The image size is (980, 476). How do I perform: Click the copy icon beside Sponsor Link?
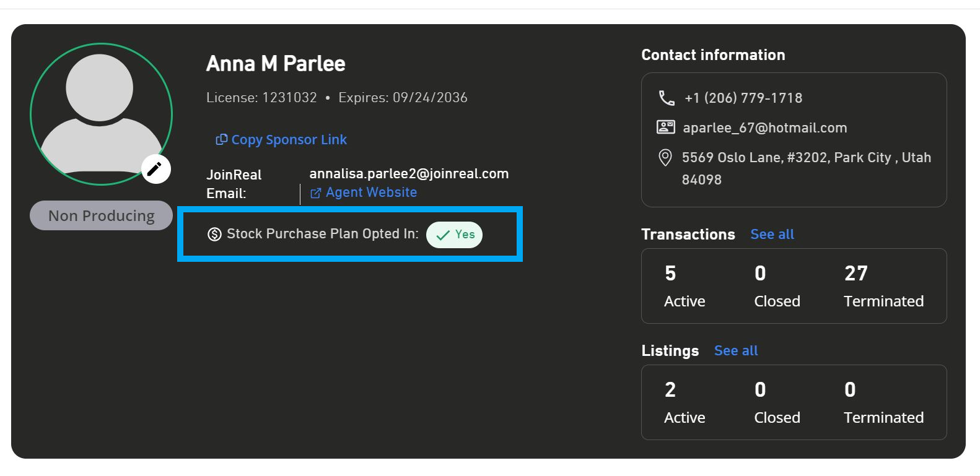(221, 140)
